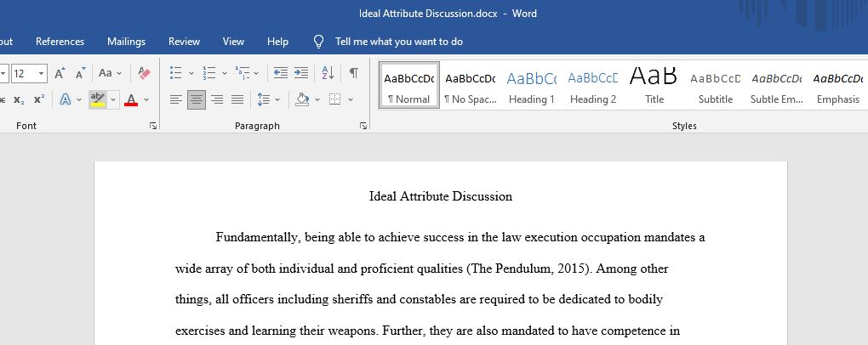Start a bulleted list
868x345 pixels.
tap(176, 73)
